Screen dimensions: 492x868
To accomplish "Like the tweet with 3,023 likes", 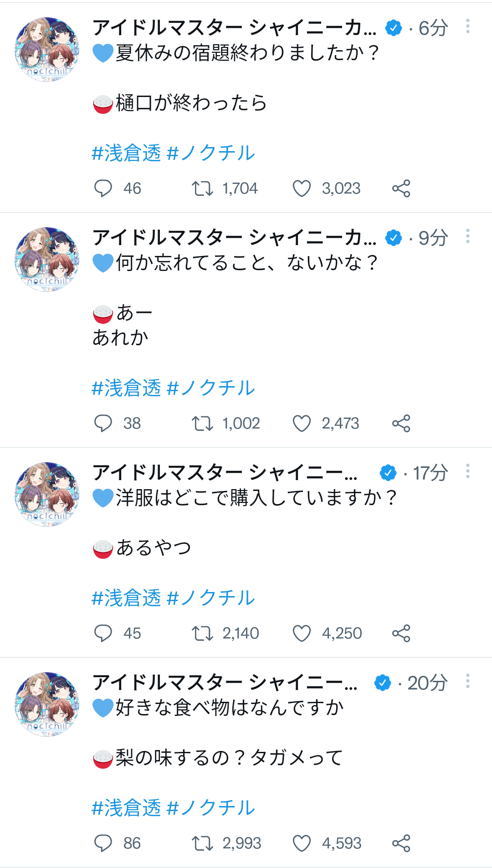I will coord(302,188).
